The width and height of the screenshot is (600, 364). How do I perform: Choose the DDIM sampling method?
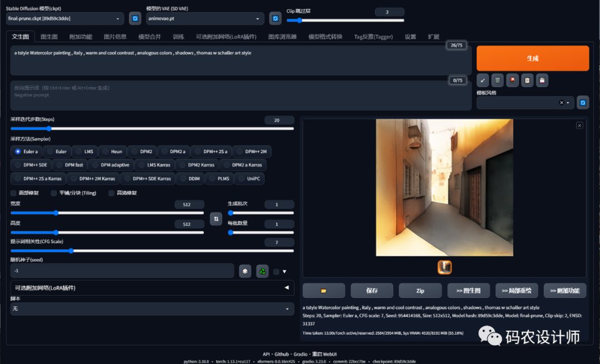[190, 179]
